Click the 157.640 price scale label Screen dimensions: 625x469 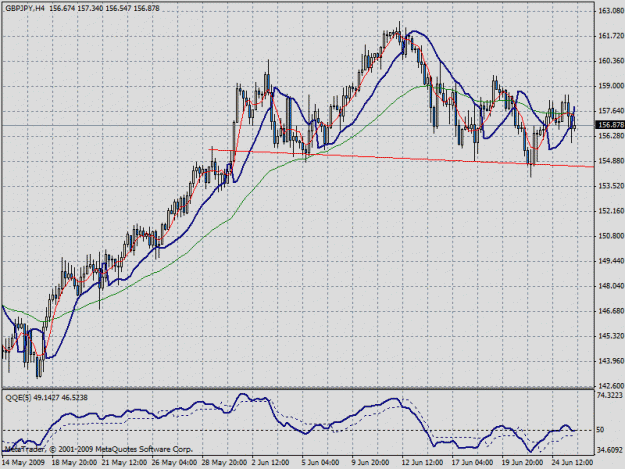(x=611, y=111)
